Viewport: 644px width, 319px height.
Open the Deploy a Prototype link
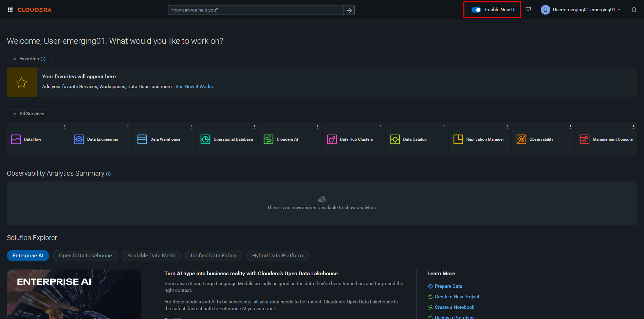pos(455,317)
